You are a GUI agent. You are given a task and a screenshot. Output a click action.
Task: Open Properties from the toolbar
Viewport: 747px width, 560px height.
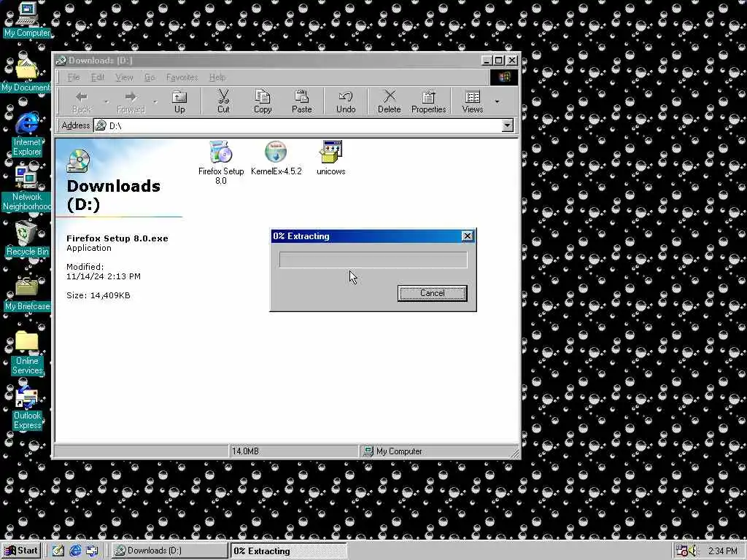tap(428, 102)
